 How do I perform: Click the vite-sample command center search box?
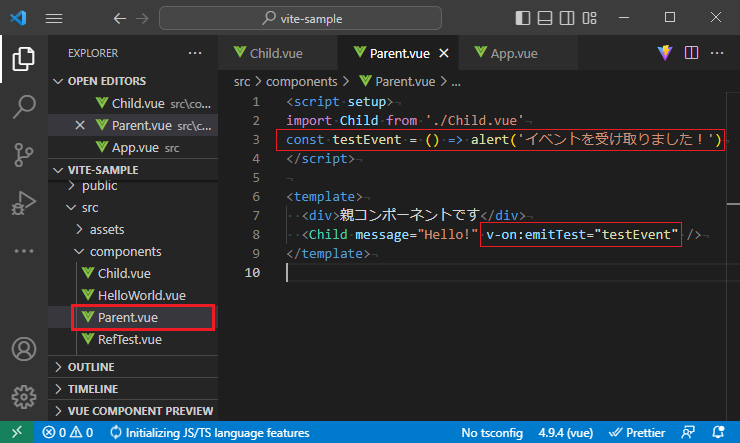tap(301, 18)
